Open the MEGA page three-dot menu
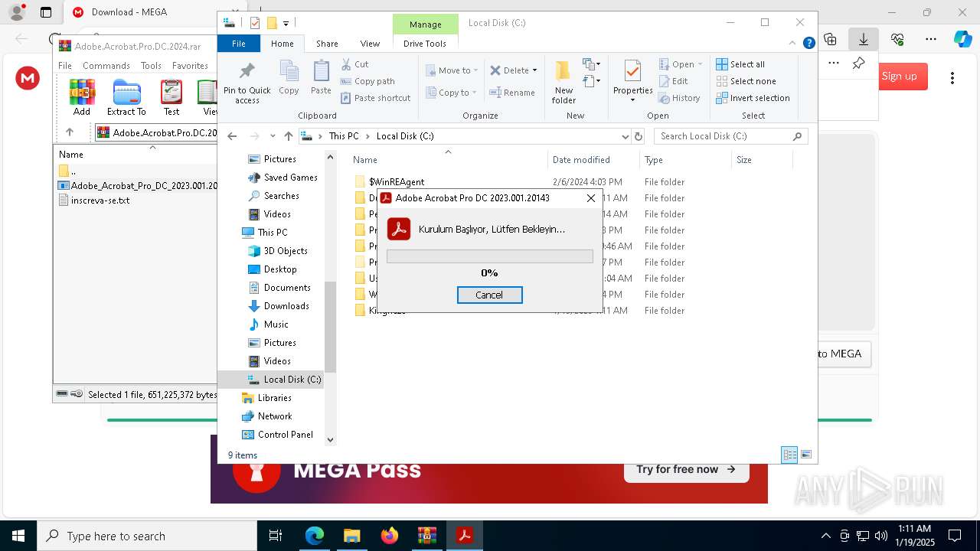This screenshot has width=980, height=551. [952, 77]
